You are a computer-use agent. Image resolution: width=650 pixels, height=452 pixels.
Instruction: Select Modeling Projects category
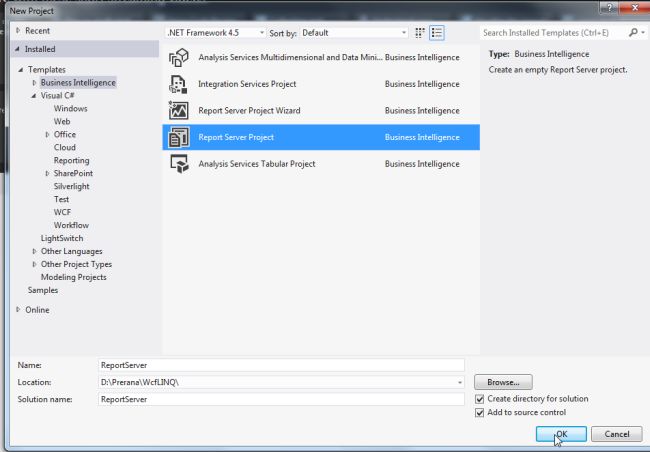(x=73, y=277)
